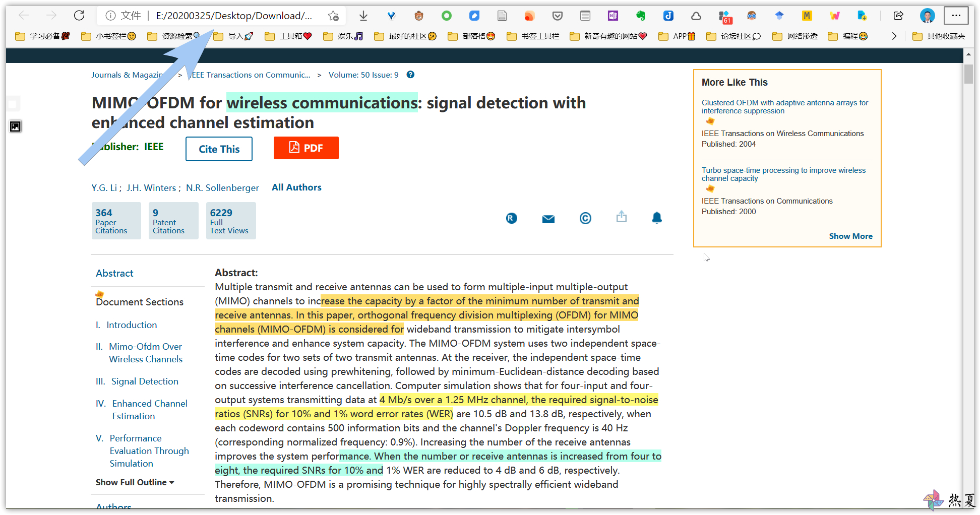The image size is (980, 515).
Task: Open the 工具箱 bookmark folder
Action: [288, 36]
